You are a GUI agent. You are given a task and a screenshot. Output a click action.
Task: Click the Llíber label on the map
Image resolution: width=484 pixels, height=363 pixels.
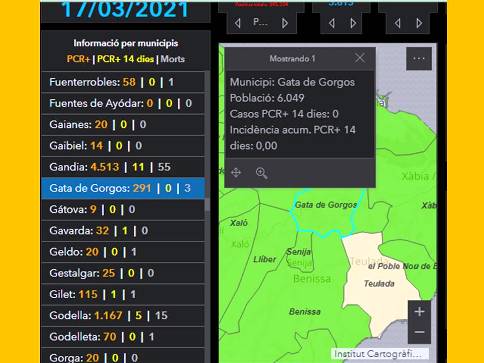pos(264,259)
